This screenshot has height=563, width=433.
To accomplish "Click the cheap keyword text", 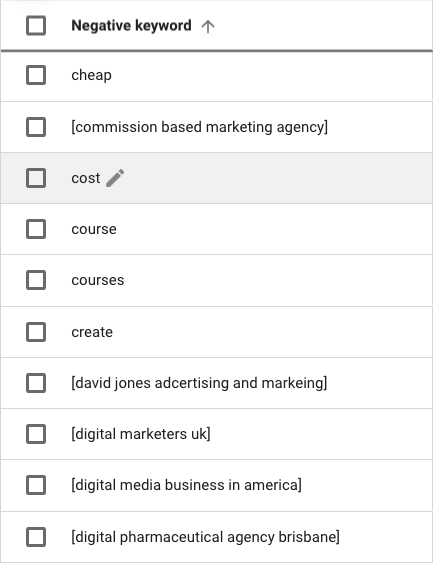I will pos(92,75).
